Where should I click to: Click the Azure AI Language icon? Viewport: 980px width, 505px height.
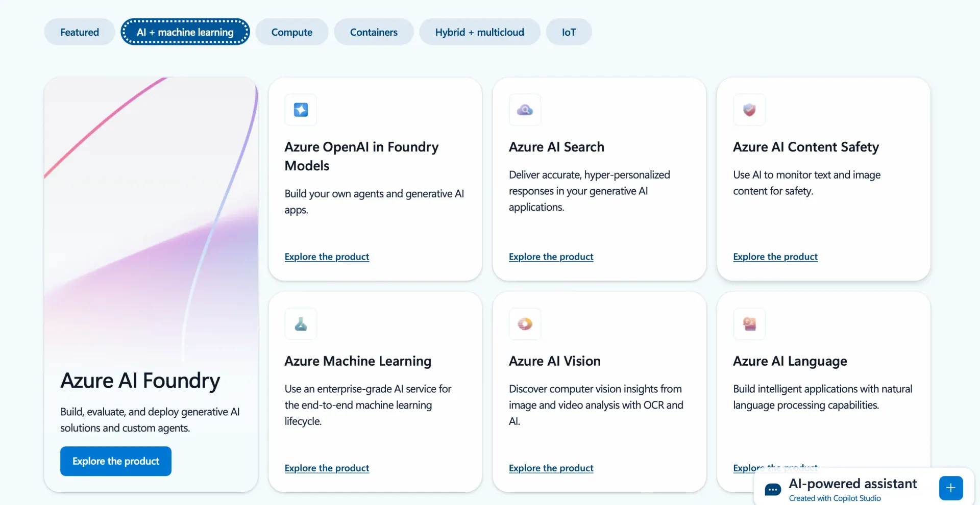tap(749, 324)
